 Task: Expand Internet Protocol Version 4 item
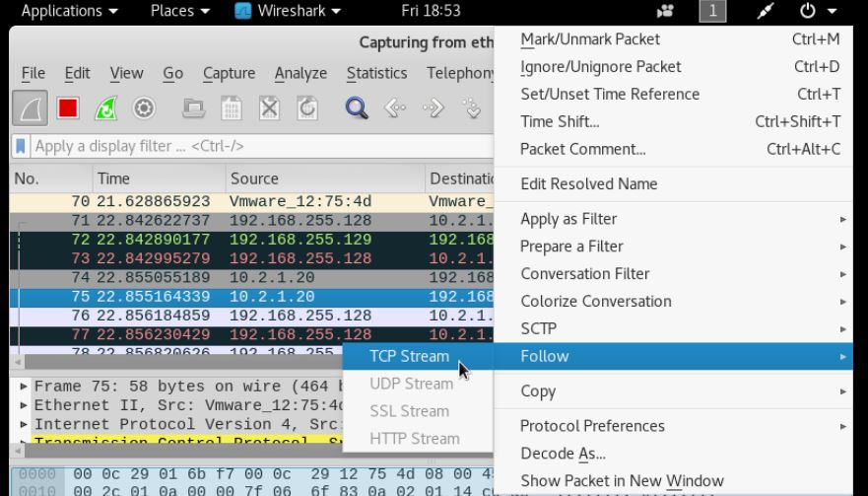point(24,424)
